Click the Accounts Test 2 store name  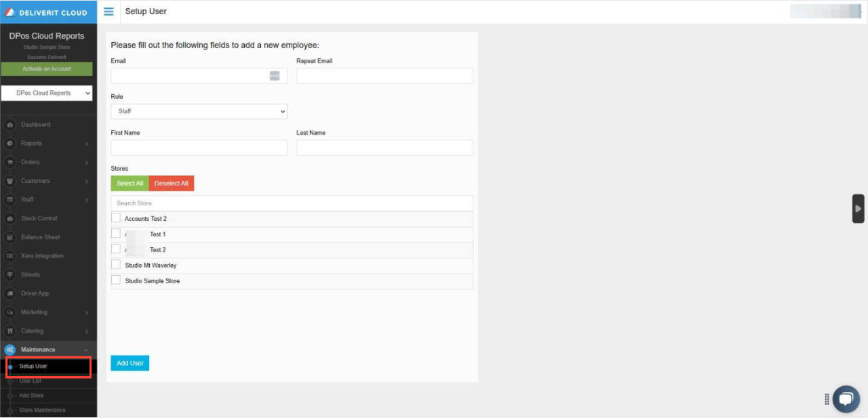(x=146, y=219)
